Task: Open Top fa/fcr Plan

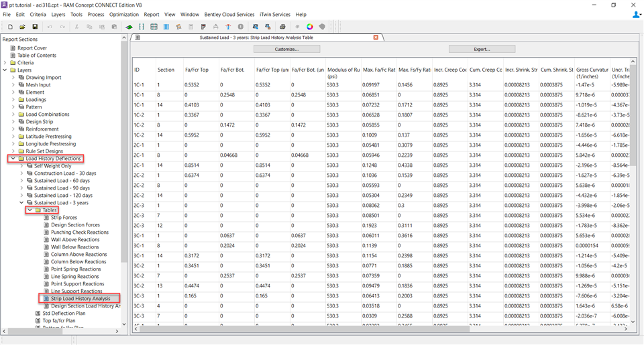Action: (59, 321)
